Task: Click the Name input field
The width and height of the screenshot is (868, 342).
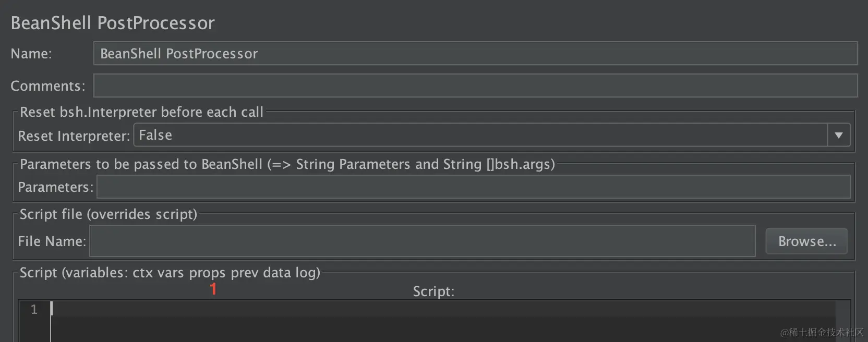Action: pyautogui.click(x=475, y=54)
